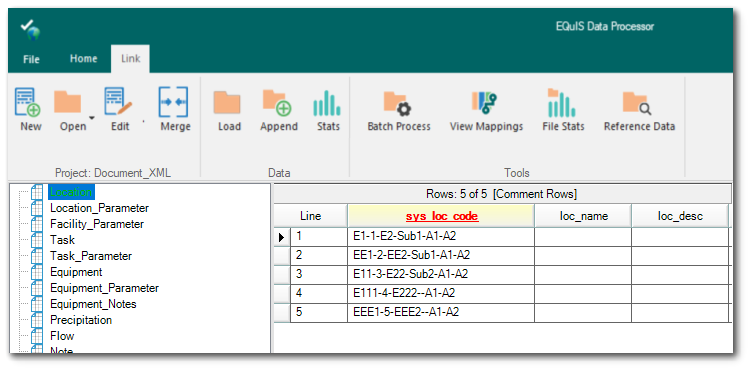Click the Line column header
Screen dimensions: 749x369
pyautogui.click(x=310, y=216)
